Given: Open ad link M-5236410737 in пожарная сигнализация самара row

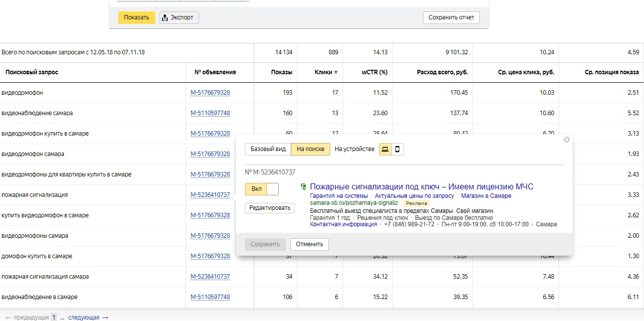Looking at the screenshot, I should [210, 277].
